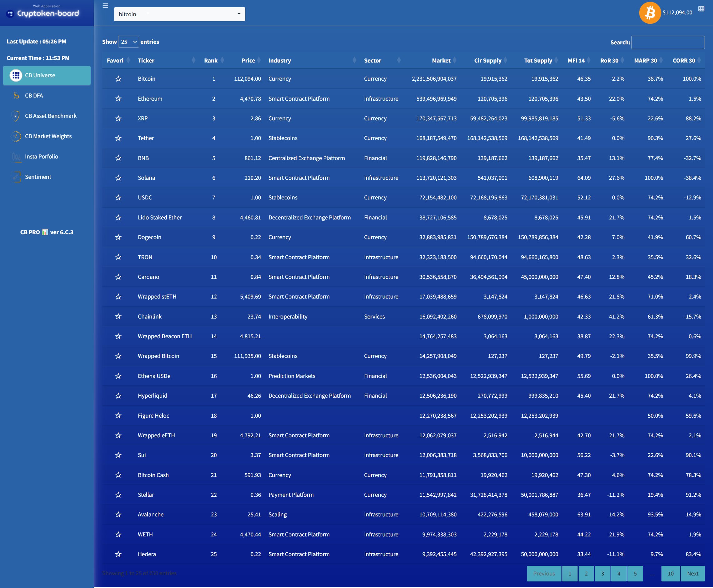
Task: Click the Insta Porfolio chart icon
Action: [16, 157]
